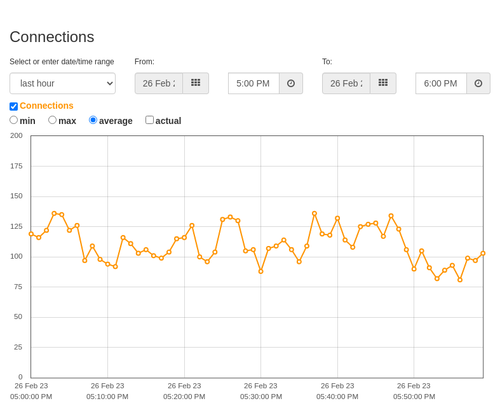Enable the actual checkbox
500x403 pixels.
click(150, 120)
